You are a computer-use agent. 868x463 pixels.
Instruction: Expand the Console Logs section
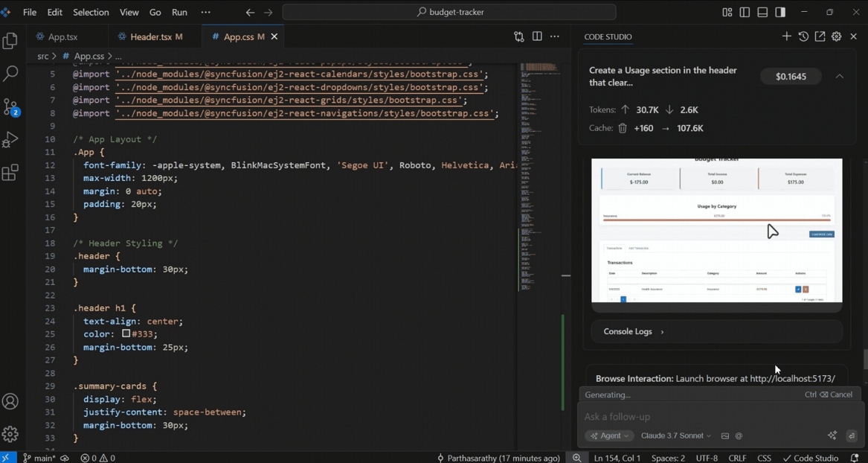point(634,331)
